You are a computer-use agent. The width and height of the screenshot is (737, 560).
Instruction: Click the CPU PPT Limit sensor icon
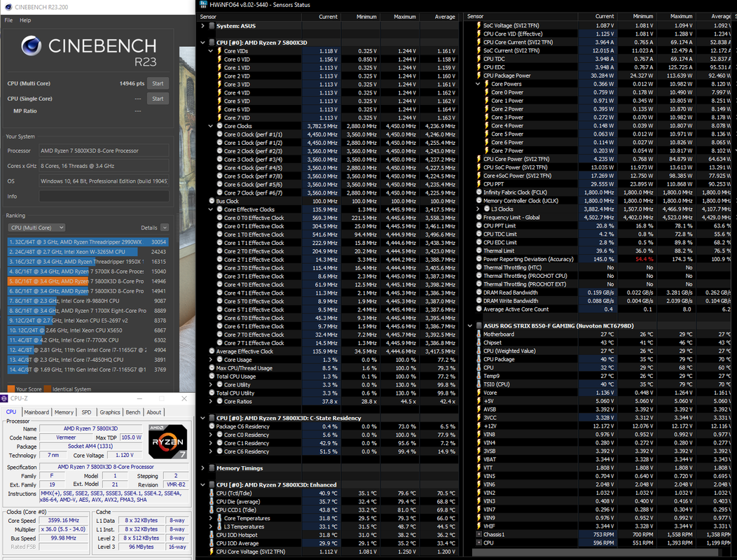point(479,226)
